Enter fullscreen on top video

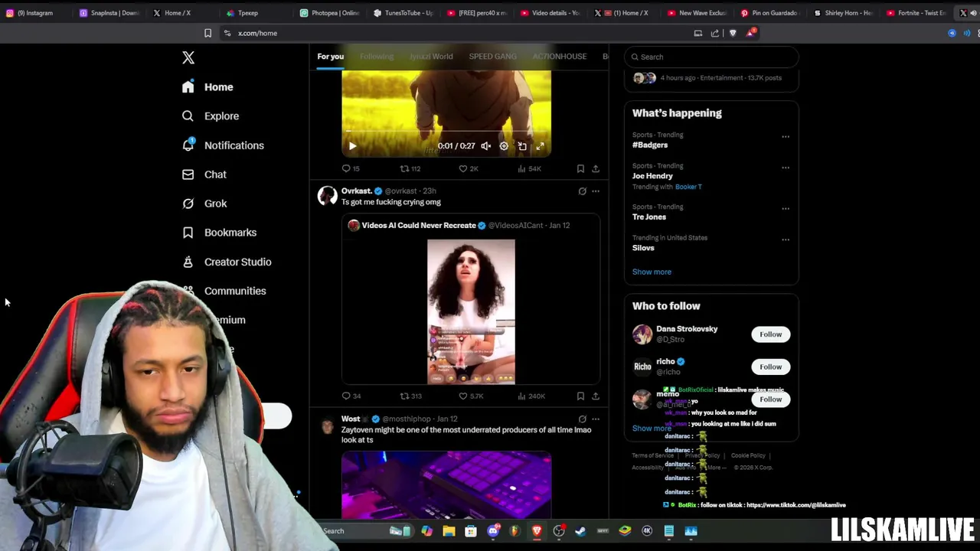540,146
